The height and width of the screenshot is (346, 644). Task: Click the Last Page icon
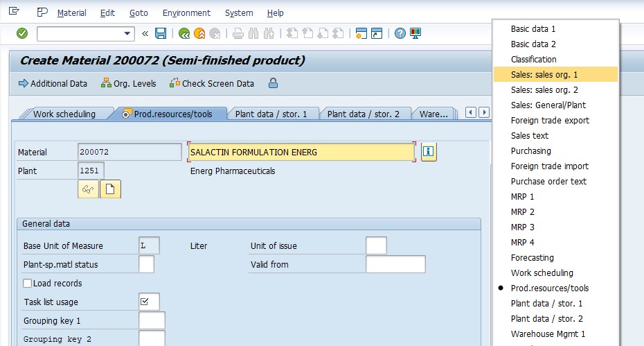(x=338, y=33)
